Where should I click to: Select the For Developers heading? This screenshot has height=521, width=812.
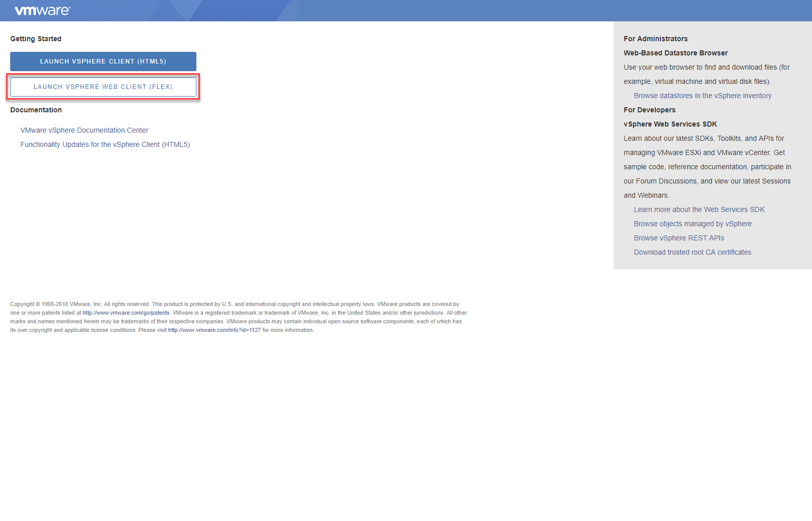click(649, 110)
